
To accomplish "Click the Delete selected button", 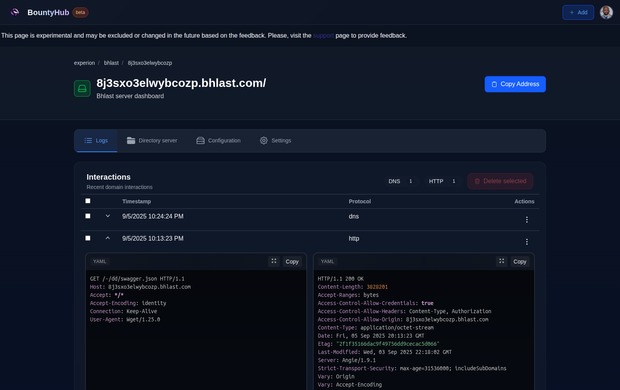I will 500,181.
